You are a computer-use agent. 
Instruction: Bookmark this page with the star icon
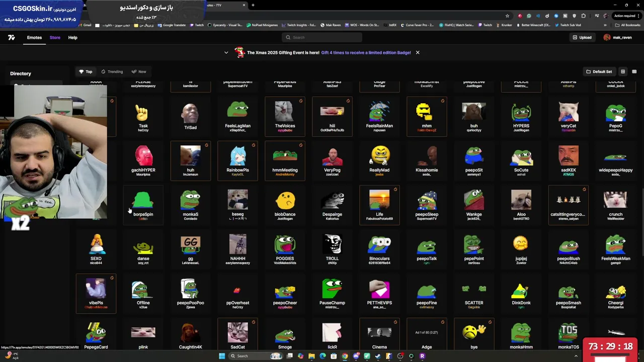pyautogui.click(x=507, y=16)
